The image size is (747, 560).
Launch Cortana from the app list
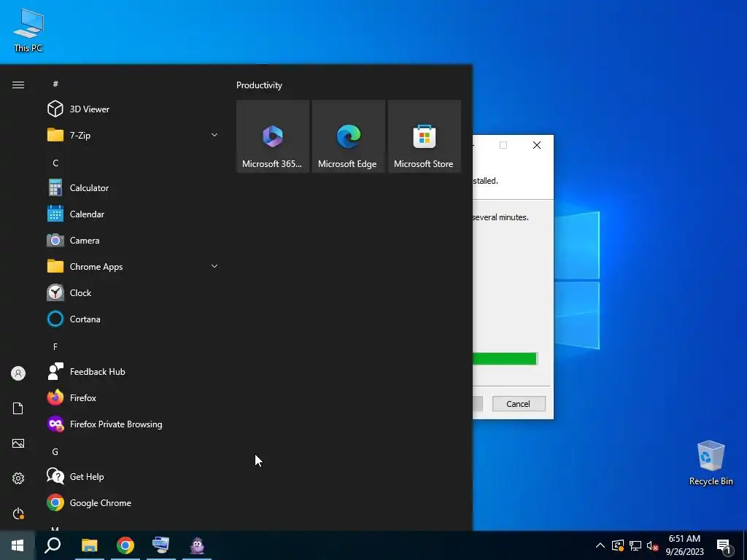pos(133,319)
